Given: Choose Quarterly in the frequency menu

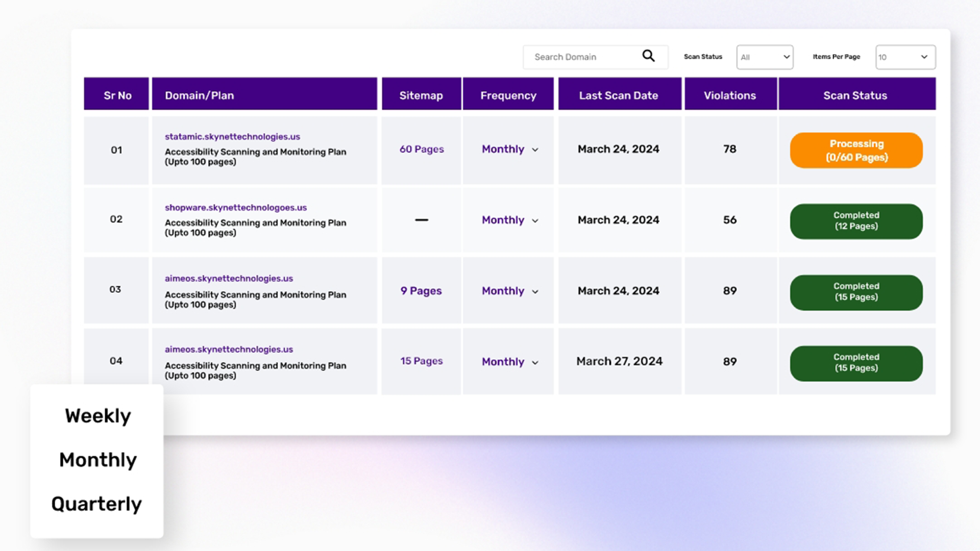Looking at the screenshot, I should 96,504.
